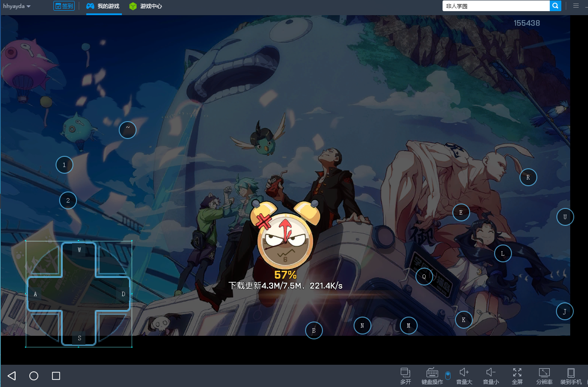Select the 2 key mapping circle

tap(68, 200)
